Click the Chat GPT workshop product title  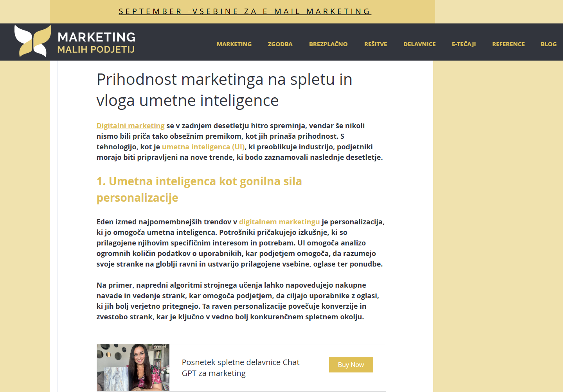(x=240, y=368)
